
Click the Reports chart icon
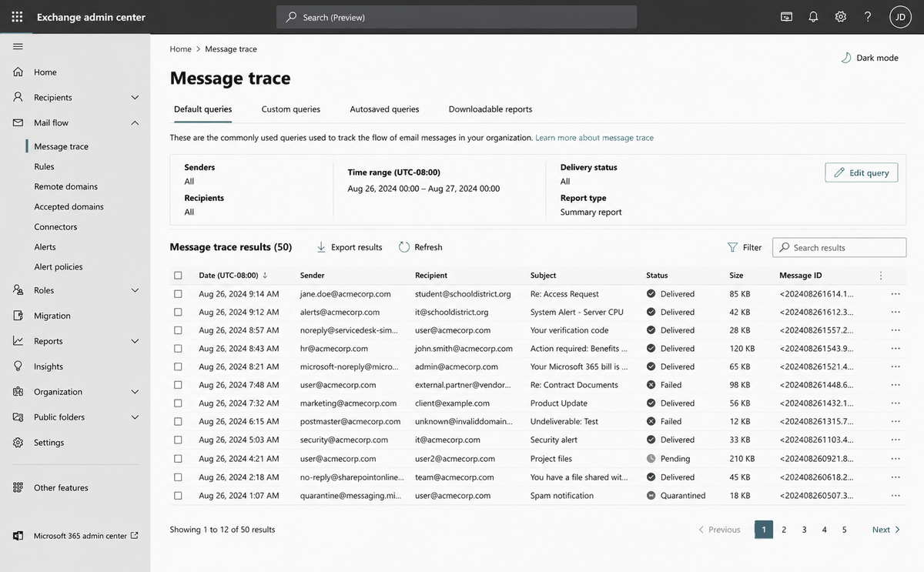(18, 341)
